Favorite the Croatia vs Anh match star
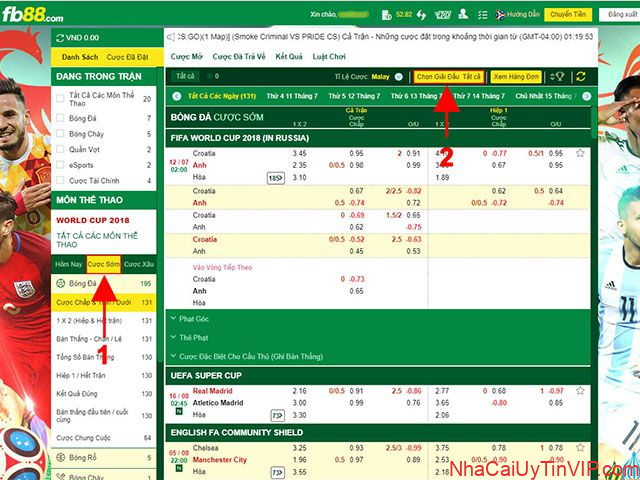 pos(580,153)
